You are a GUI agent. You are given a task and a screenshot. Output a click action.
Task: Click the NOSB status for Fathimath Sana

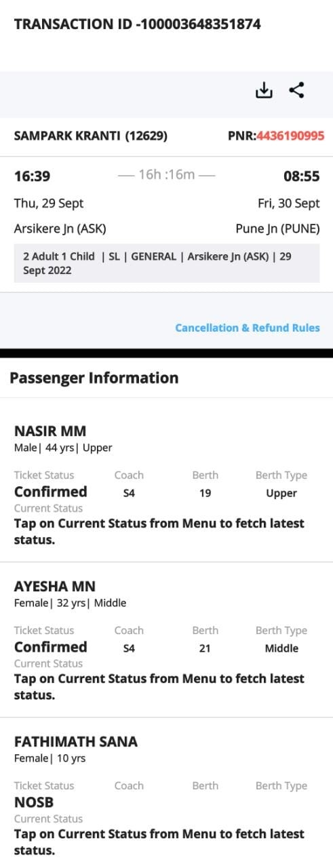(34, 802)
